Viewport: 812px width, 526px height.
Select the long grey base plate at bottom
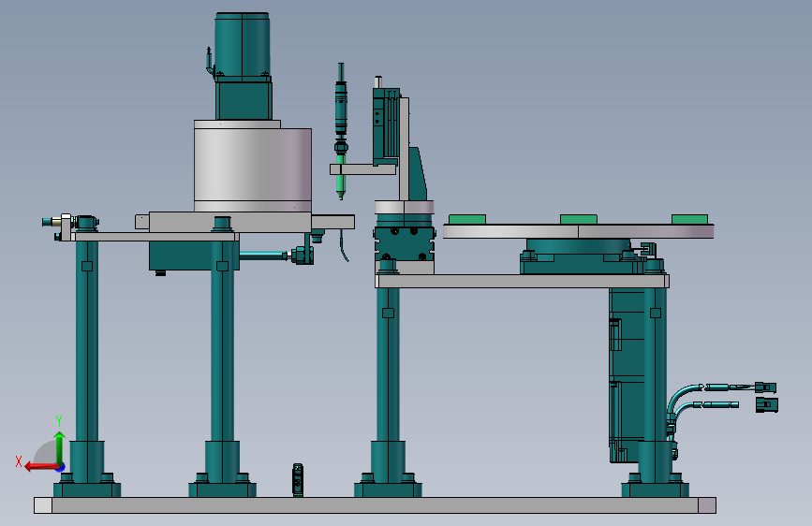tap(375, 505)
